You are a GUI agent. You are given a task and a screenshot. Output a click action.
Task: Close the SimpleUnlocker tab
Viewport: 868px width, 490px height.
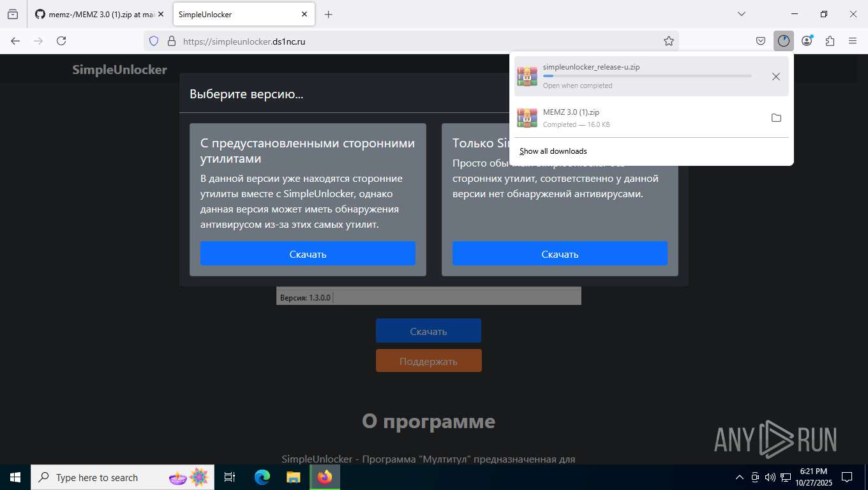pos(304,14)
